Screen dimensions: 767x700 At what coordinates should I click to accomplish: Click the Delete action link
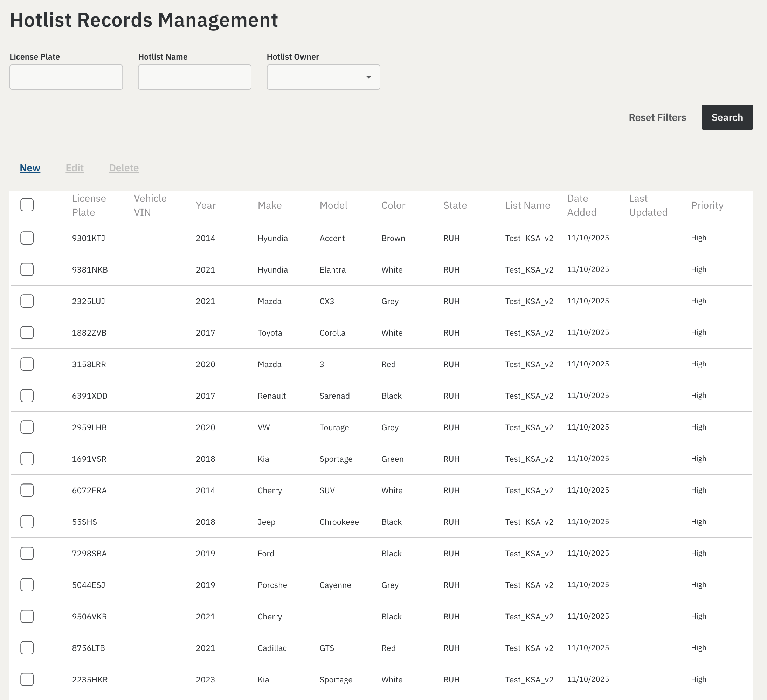[124, 168]
